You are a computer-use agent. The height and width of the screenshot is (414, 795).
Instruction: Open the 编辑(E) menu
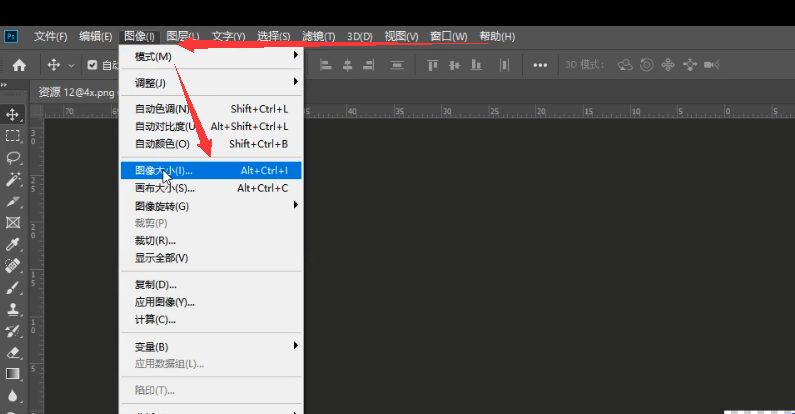[x=95, y=36]
